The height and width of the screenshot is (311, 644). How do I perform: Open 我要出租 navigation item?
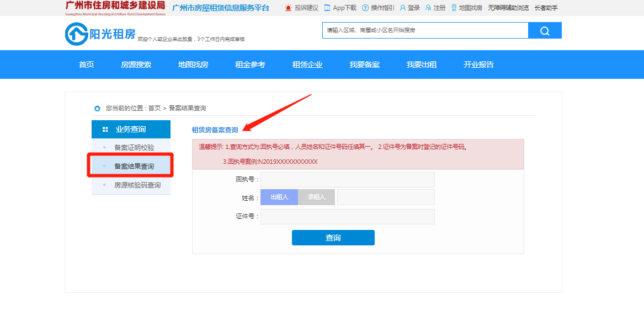[422, 65]
